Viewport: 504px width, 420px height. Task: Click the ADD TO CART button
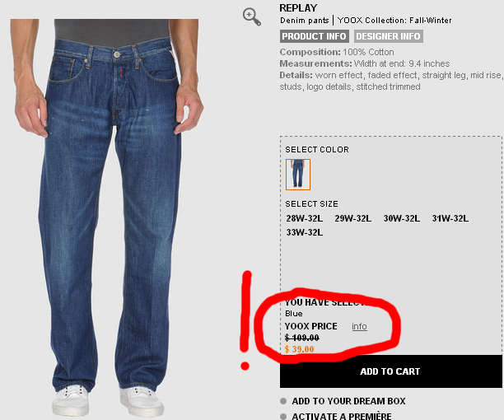390,371
